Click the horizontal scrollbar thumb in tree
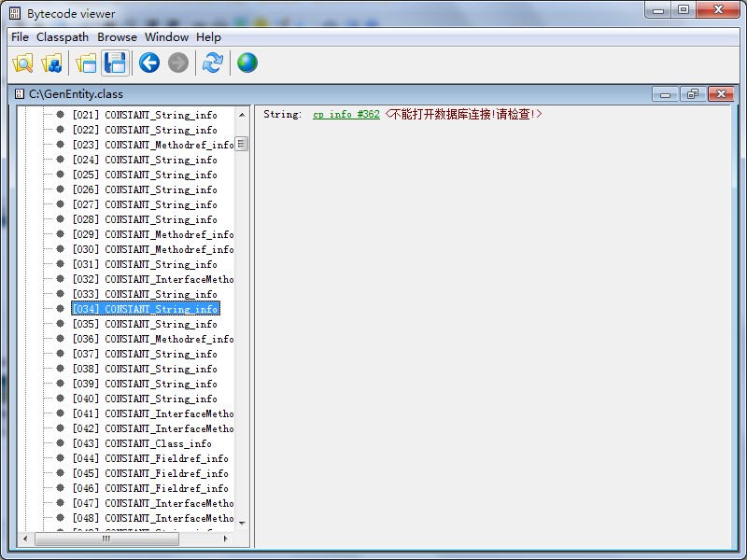The height and width of the screenshot is (560, 747). (106, 539)
